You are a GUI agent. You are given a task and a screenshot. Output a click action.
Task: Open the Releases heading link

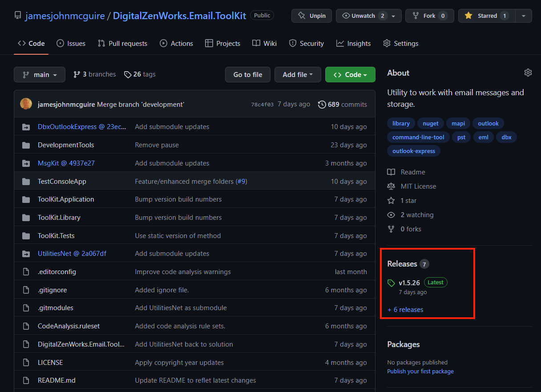tap(402, 264)
